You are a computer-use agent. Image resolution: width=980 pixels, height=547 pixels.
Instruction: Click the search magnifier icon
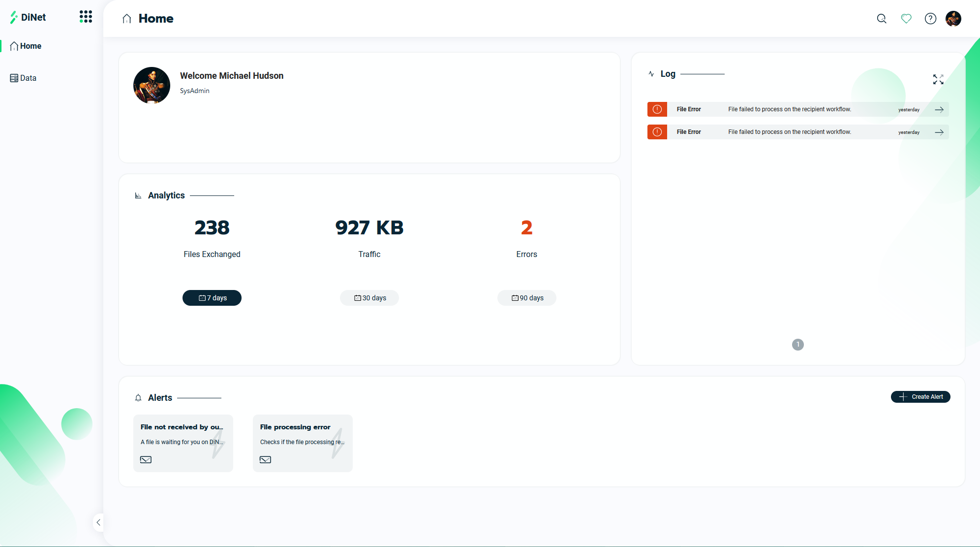pos(881,19)
